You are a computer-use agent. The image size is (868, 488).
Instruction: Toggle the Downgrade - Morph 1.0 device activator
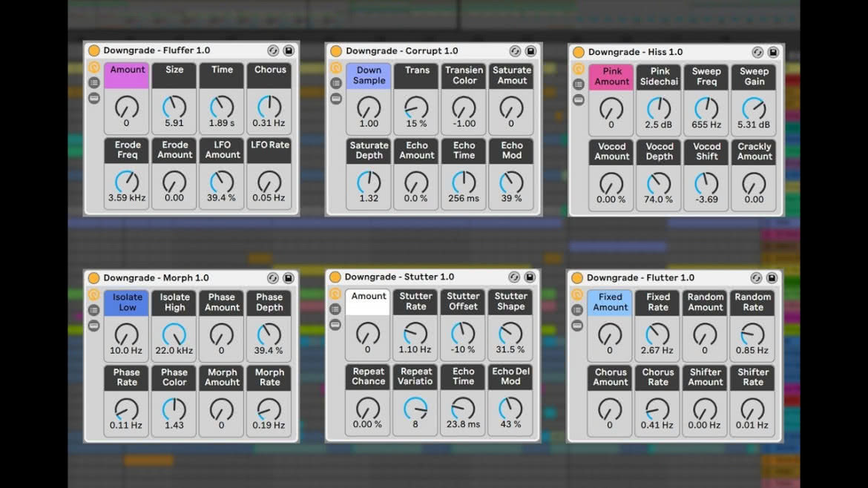click(94, 278)
